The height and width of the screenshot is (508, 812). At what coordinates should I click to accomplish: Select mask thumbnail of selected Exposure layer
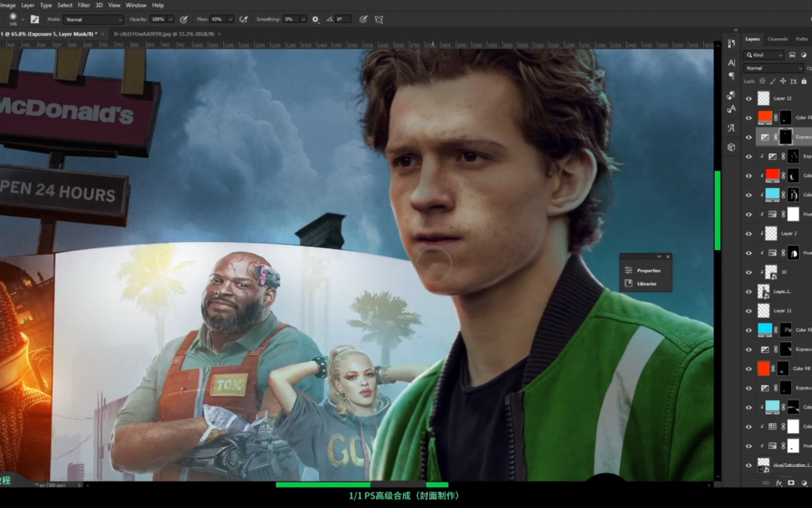(x=785, y=137)
